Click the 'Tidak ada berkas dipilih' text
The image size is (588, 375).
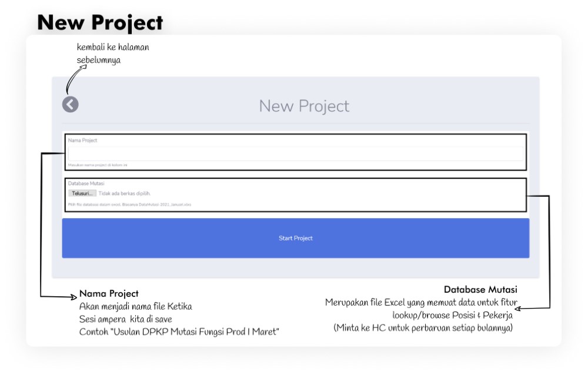[124, 193]
